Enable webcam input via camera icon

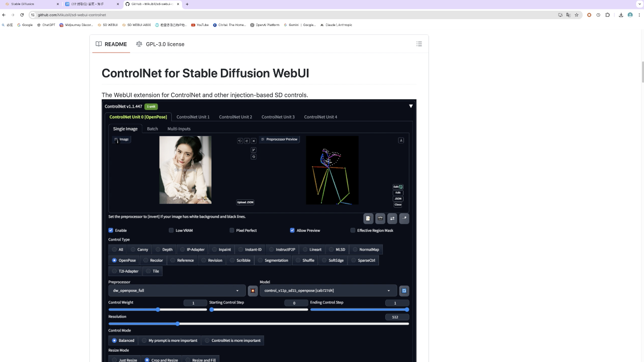[x=380, y=218]
